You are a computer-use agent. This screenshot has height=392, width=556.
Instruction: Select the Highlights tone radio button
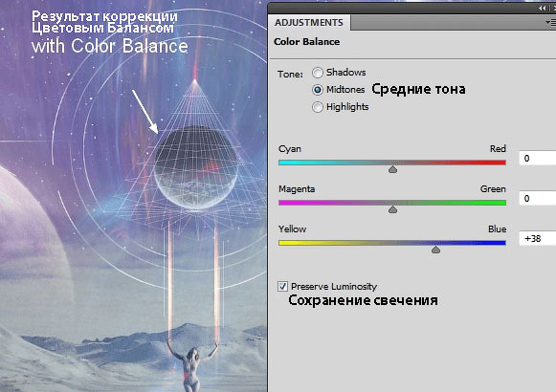click(x=318, y=107)
